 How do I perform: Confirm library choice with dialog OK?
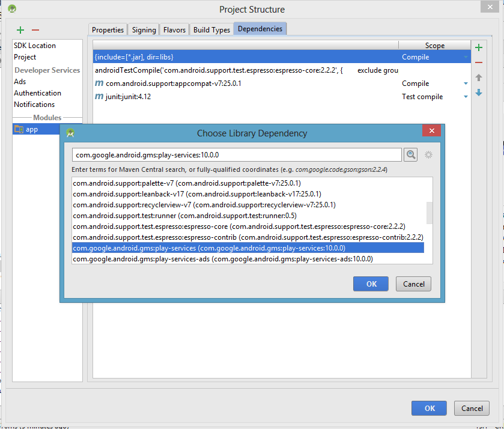coord(371,284)
